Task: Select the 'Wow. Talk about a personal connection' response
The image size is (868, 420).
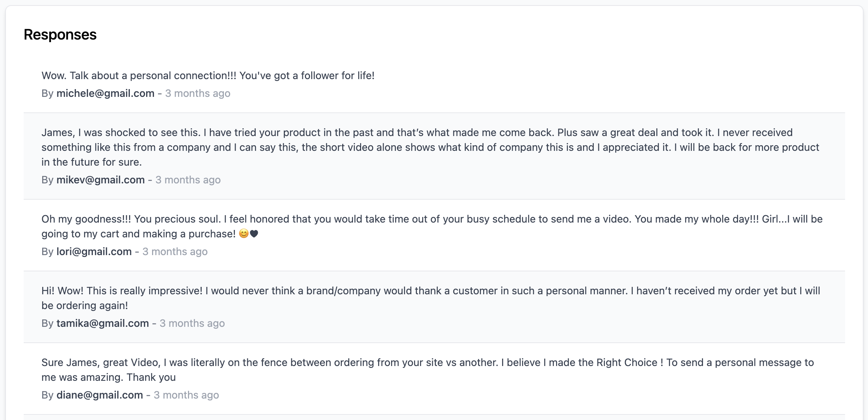Action: coord(208,76)
